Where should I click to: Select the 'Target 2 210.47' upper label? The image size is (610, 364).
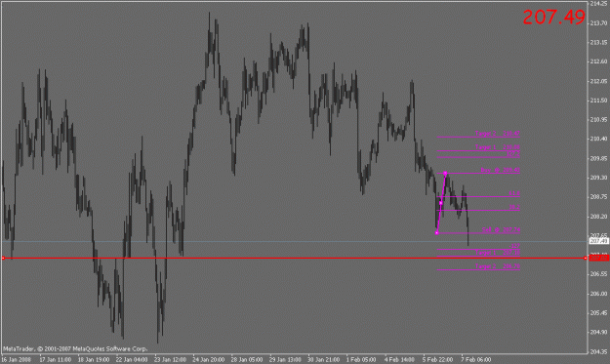tap(497, 134)
